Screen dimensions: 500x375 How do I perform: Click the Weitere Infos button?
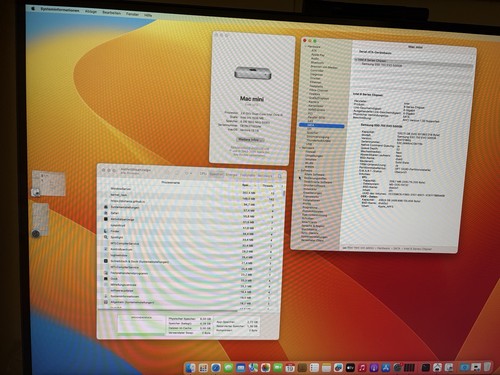pos(250,139)
